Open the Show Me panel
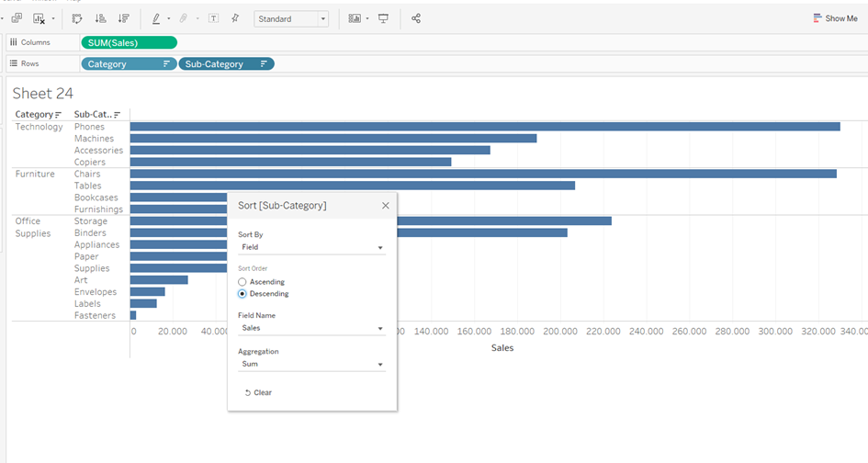This screenshot has height=463, width=868. tap(835, 18)
